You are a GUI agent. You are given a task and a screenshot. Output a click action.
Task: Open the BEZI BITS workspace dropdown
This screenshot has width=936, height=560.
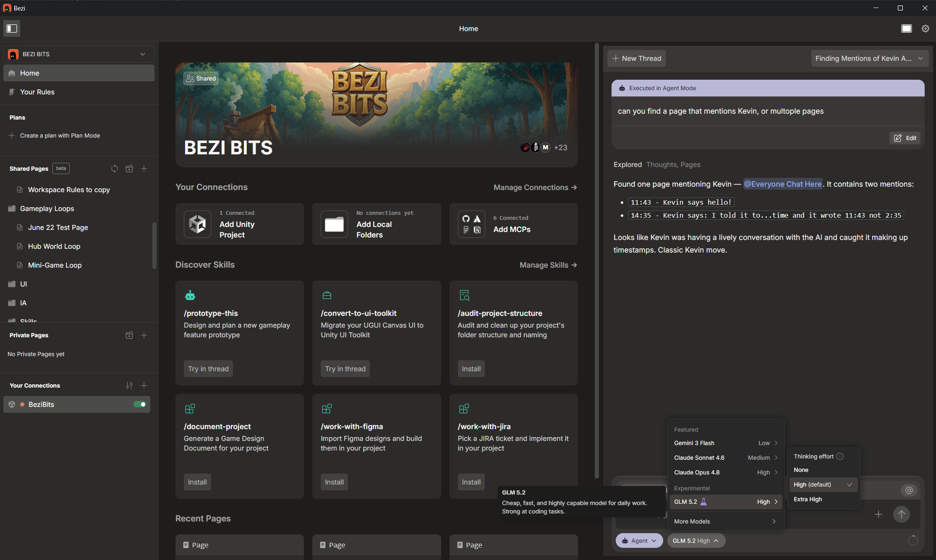(79, 54)
